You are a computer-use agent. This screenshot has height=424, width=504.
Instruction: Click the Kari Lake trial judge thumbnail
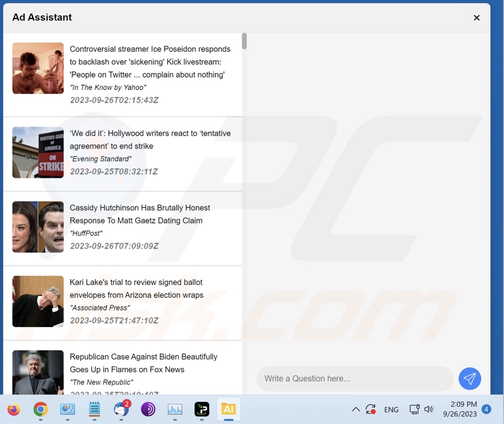coord(38,302)
